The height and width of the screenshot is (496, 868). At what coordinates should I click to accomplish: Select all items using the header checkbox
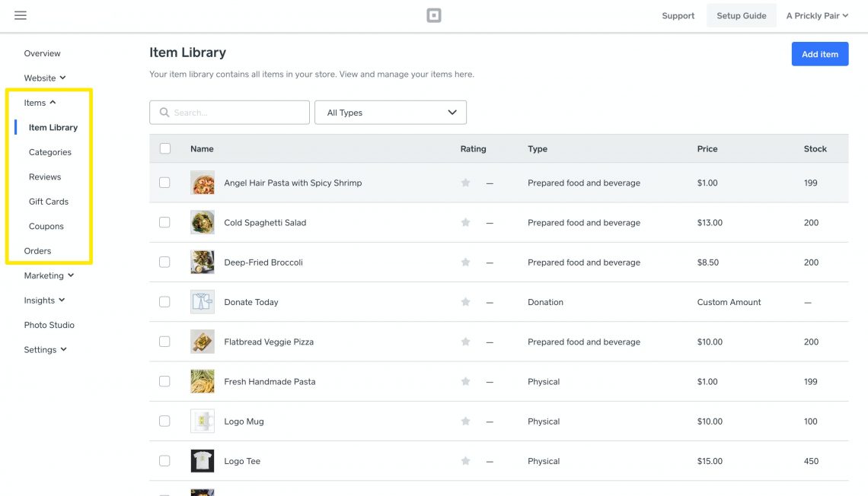164,148
